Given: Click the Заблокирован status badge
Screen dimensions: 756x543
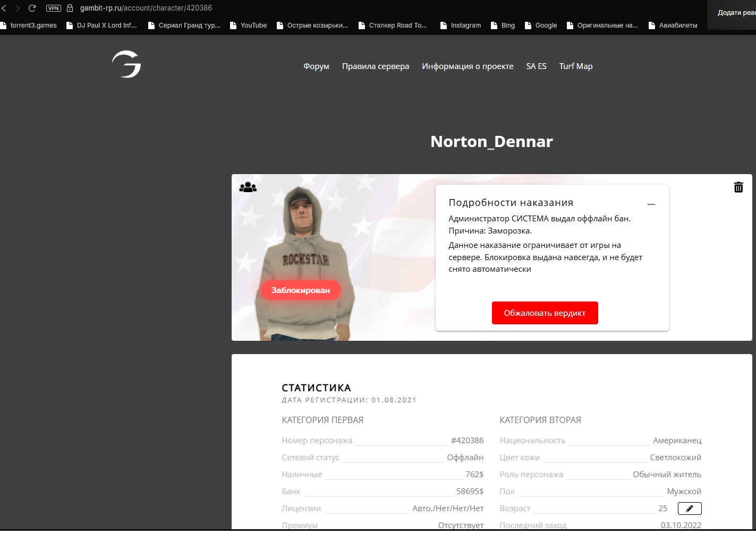Looking at the screenshot, I should 301,290.
